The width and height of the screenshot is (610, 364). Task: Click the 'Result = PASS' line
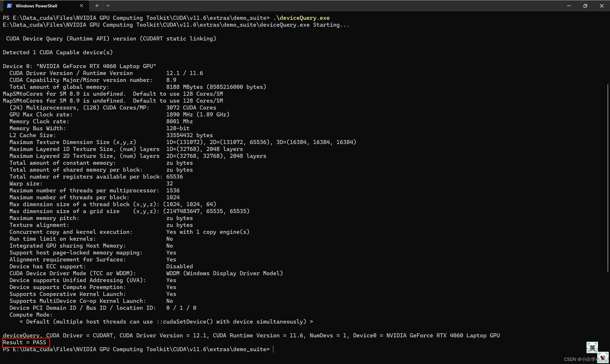pos(25,342)
